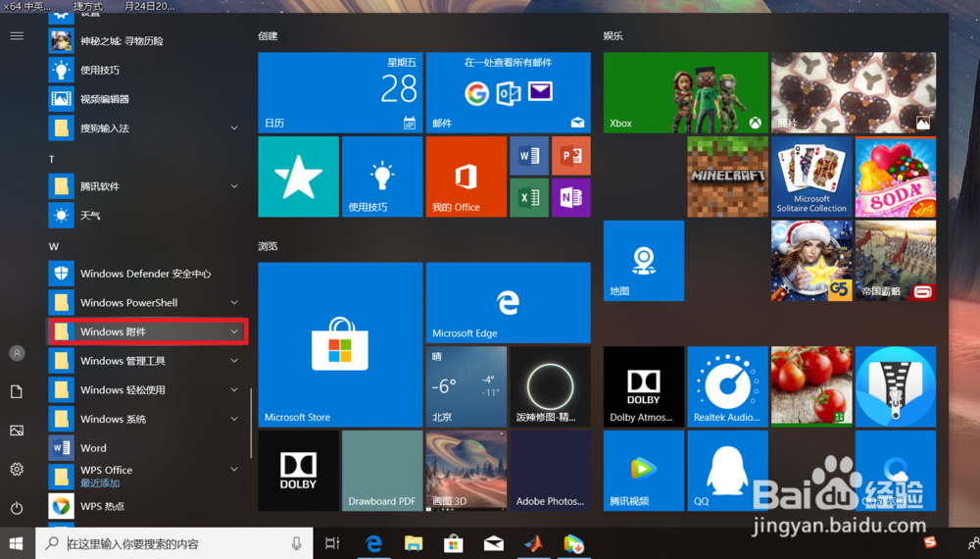Image resolution: width=980 pixels, height=559 pixels.
Task: Open Windows Defender 安全中心
Action: 146,274
